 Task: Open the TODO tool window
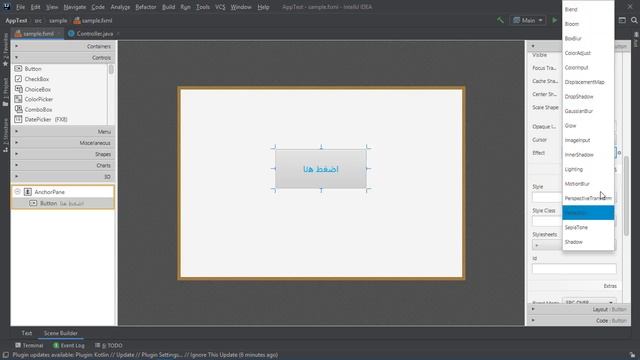pos(109,345)
